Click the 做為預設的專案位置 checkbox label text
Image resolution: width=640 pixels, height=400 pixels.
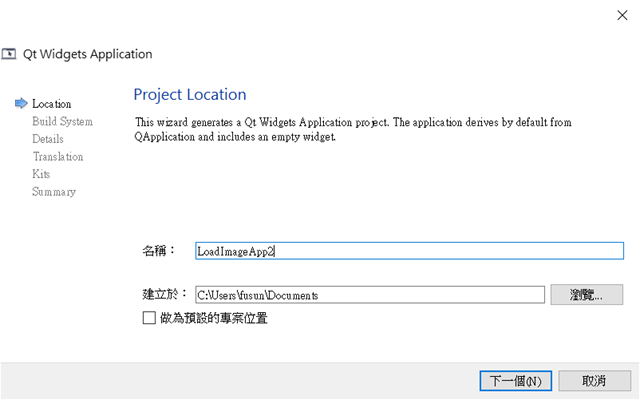pyautogui.click(x=213, y=318)
